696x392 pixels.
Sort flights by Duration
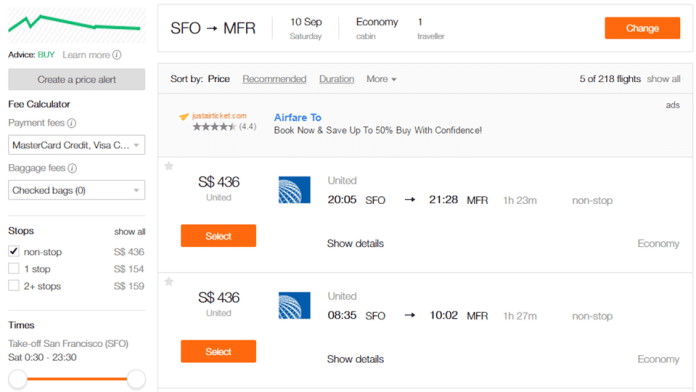click(336, 79)
